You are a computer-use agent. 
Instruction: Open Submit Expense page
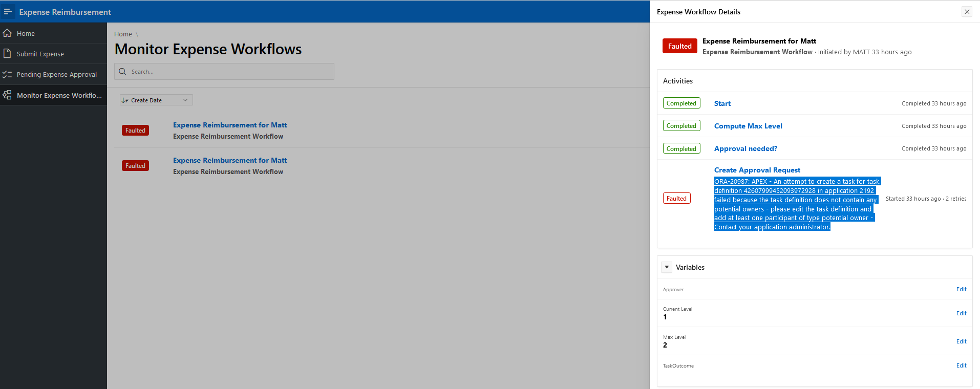tap(53, 54)
